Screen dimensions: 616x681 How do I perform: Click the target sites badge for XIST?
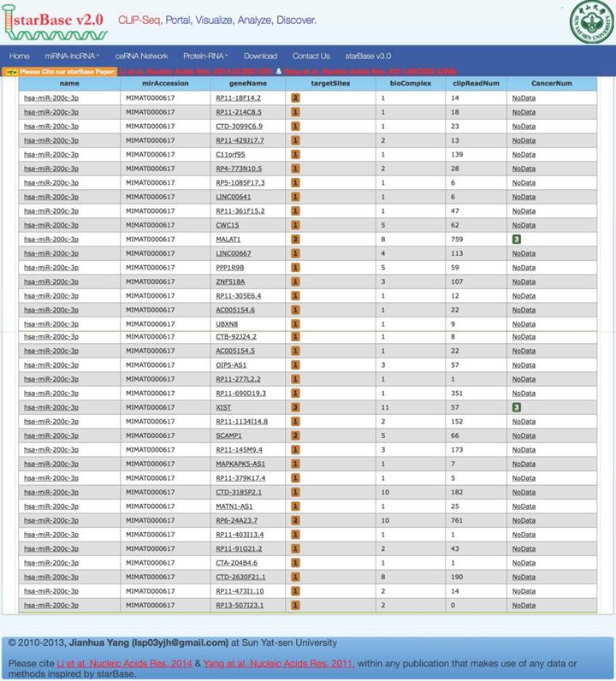point(295,407)
